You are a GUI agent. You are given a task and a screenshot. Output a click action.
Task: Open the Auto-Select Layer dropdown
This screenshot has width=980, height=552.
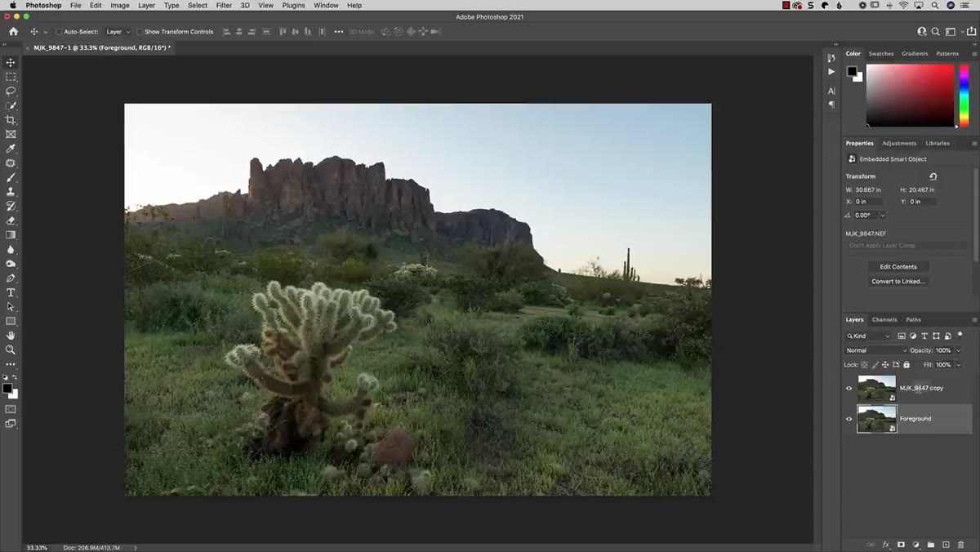point(118,32)
